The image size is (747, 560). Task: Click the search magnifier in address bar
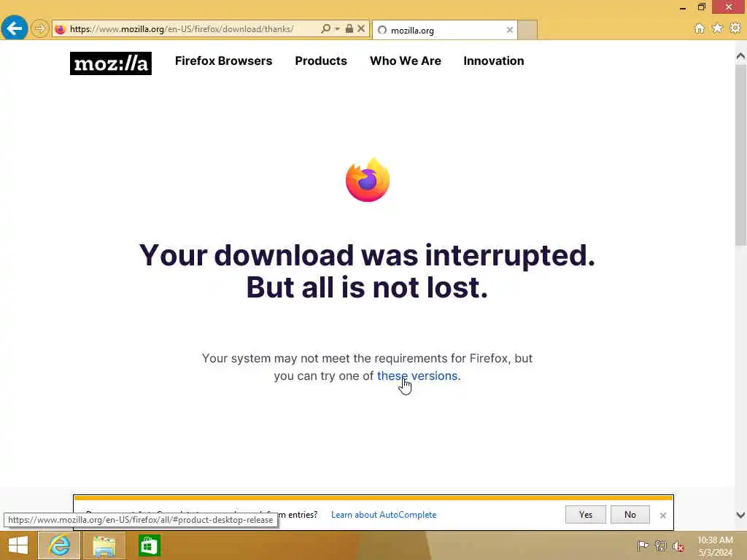coord(326,28)
